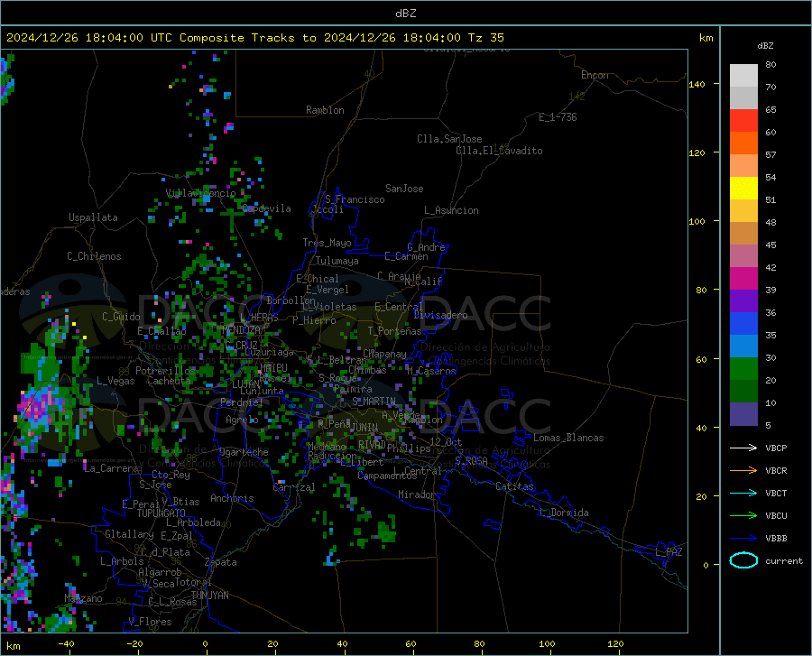Click the C_Chilenos map label
812x656 pixels.
coord(94,256)
